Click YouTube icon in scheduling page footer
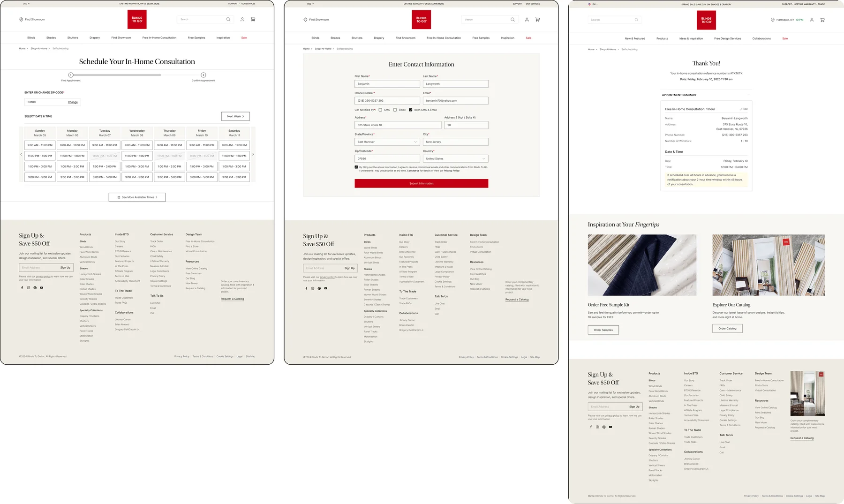Viewport: 844px width, 504px height. pyautogui.click(x=42, y=288)
